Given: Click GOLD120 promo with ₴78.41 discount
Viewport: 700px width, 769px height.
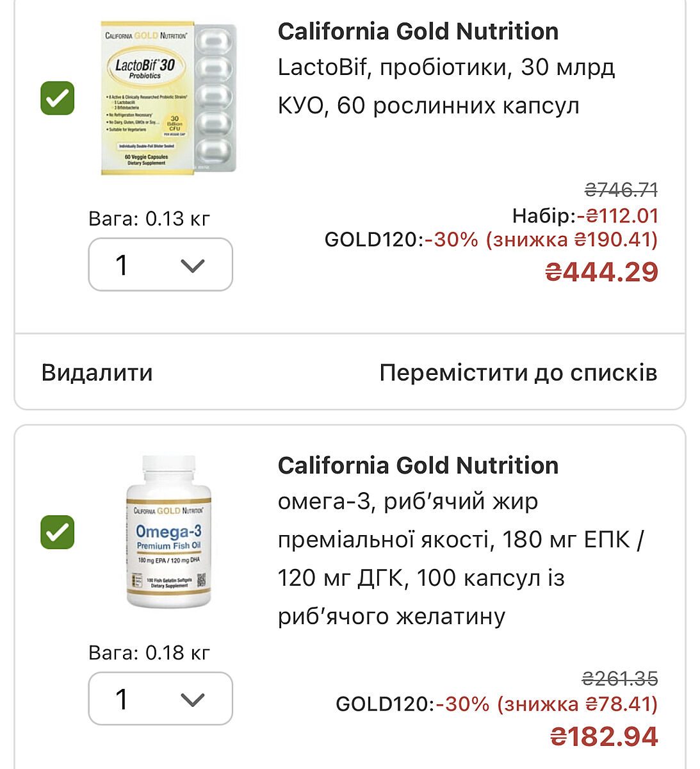Looking at the screenshot, I should coord(496,704).
